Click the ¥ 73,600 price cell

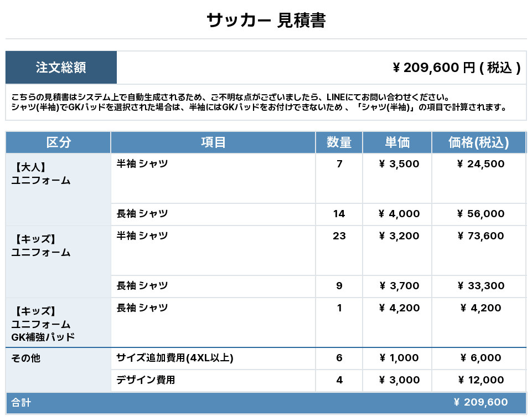[x=481, y=236]
